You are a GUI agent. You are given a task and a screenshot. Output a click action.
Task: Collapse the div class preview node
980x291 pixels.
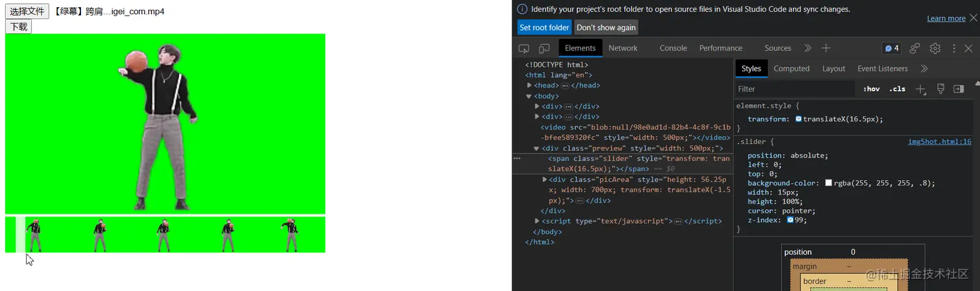pyautogui.click(x=537, y=148)
